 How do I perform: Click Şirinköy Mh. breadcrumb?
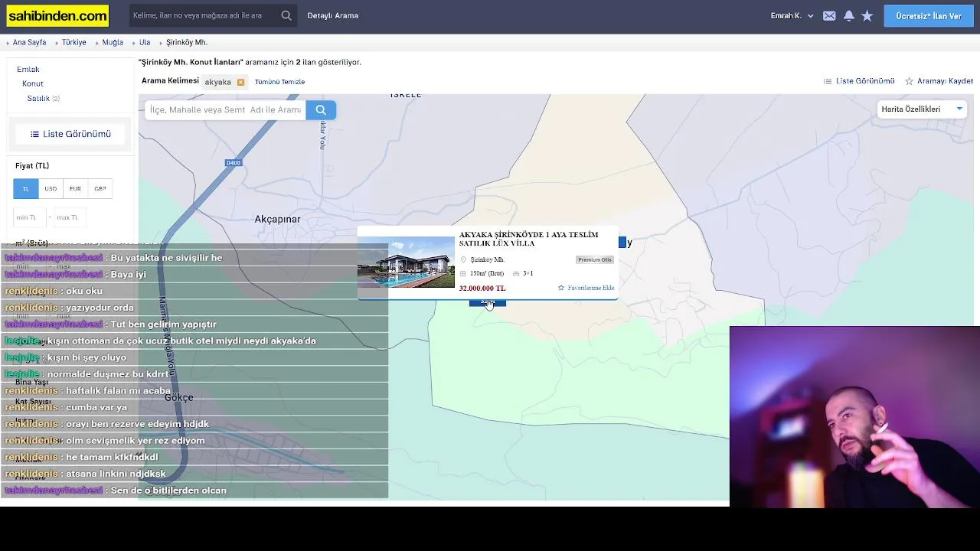coord(187,42)
